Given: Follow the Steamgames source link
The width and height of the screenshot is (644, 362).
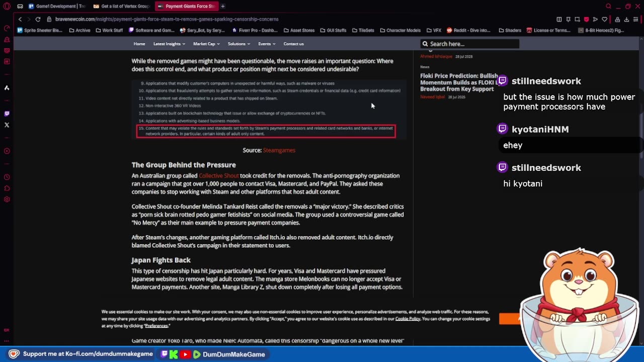Looking at the screenshot, I should point(279,150).
